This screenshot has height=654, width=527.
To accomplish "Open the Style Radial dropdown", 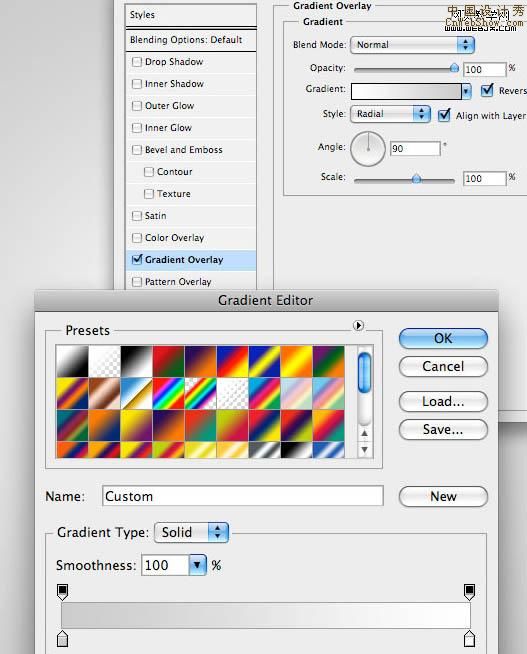I will (x=390, y=114).
